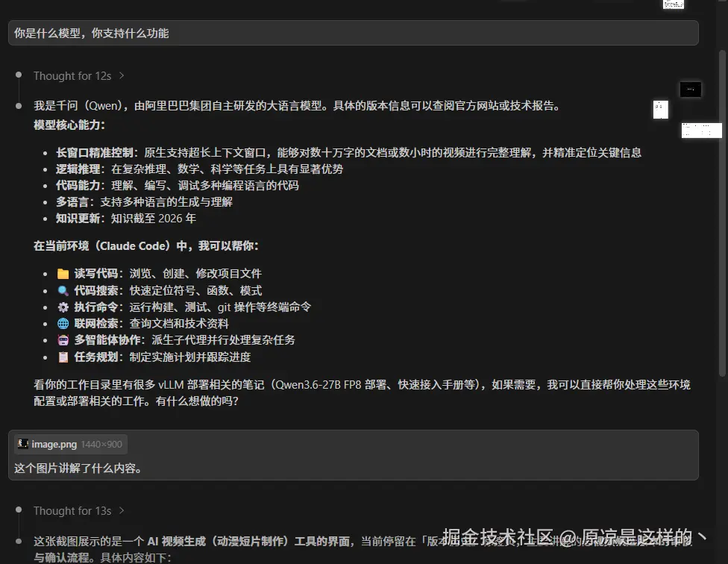Click the question "有什么想做的吗?"
The image size is (728, 564).
pos(197,401)
